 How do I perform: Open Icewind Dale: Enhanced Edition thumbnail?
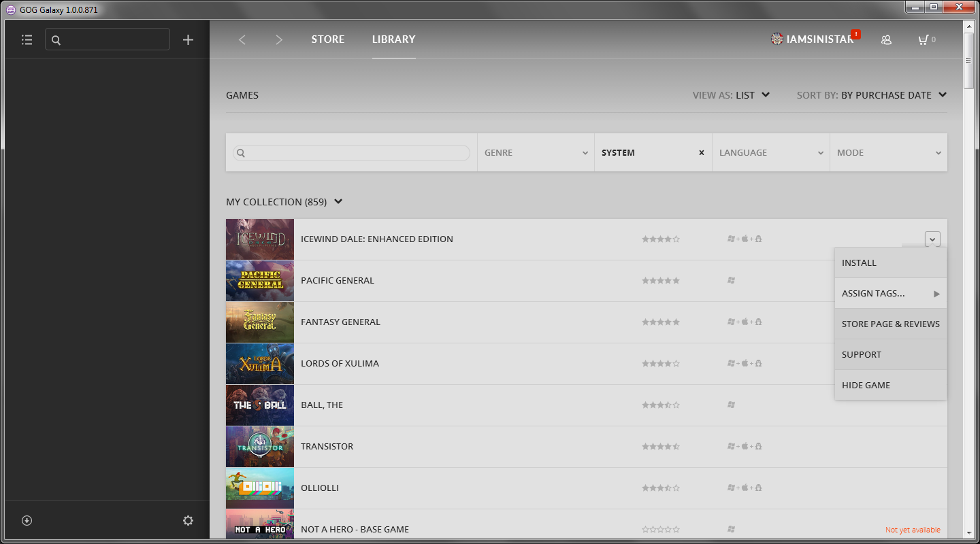tap(260, 239)
